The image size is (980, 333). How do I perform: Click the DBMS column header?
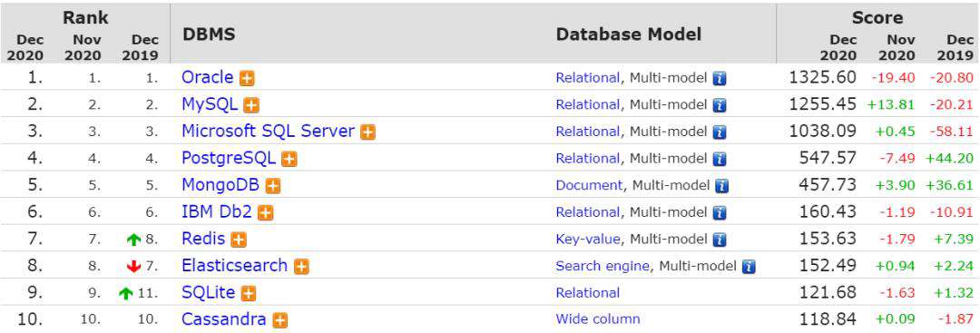pos(209,34)
